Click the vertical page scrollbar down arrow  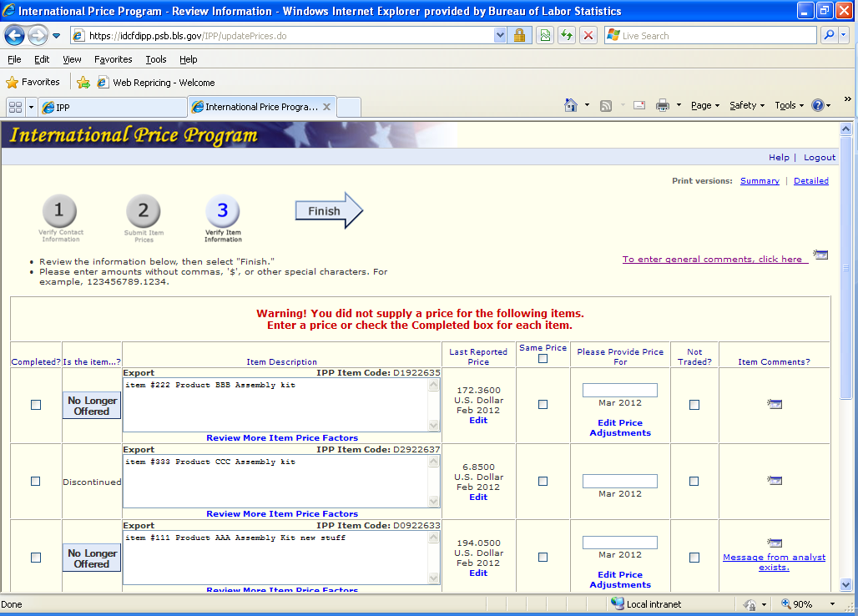(x=845, y=584)
